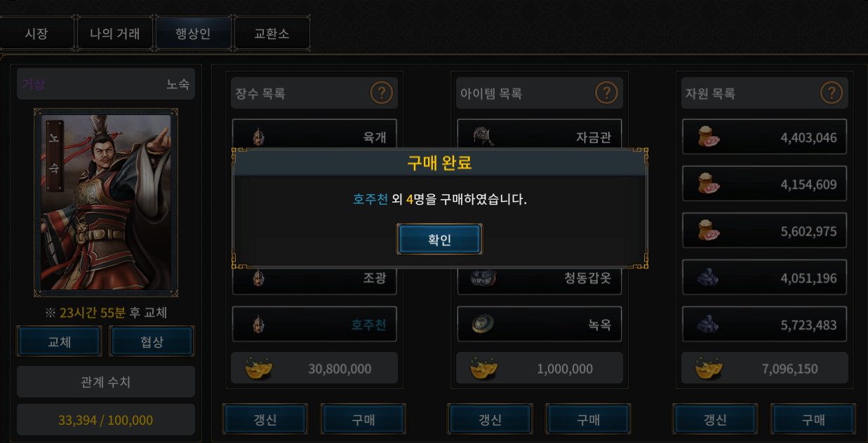This screenshot has width=868, height=443.
Task: Refresh general list with 갱신 button
Action: (265, 419)
